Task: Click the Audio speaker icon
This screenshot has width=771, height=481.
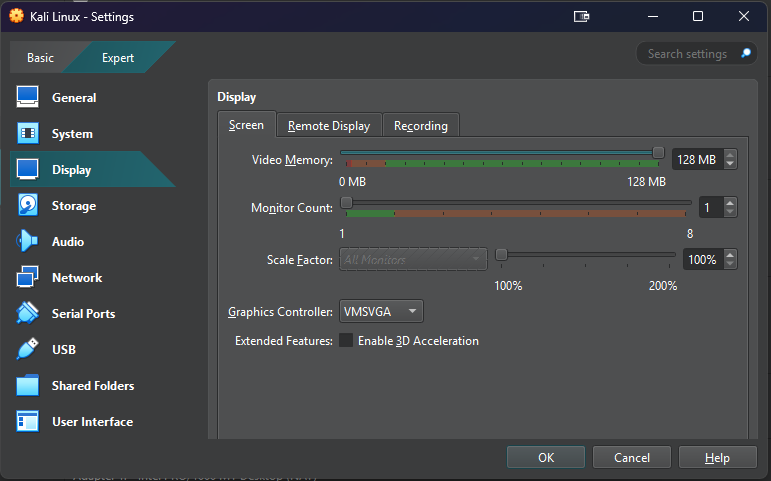Action: (28, 241)
